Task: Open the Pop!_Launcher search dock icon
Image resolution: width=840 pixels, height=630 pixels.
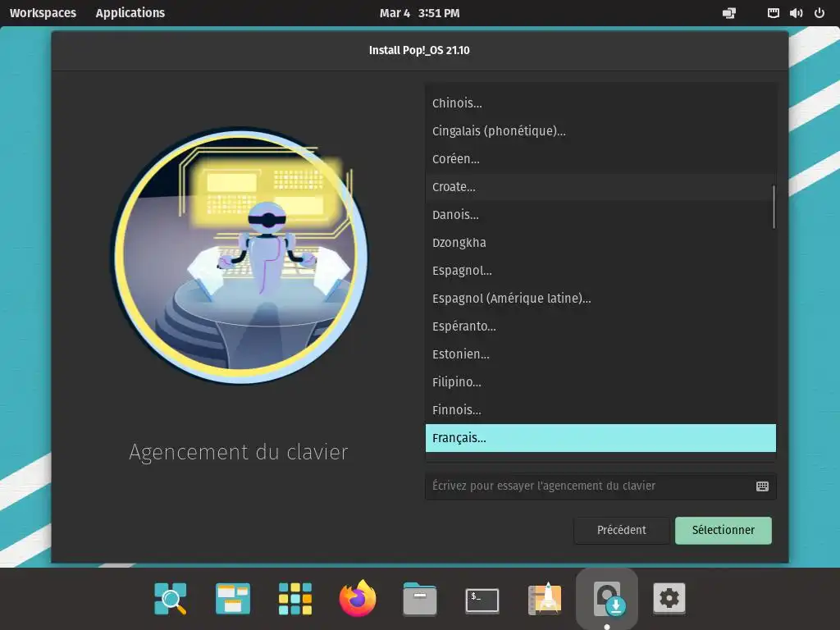Action: [x=171, y=598]
